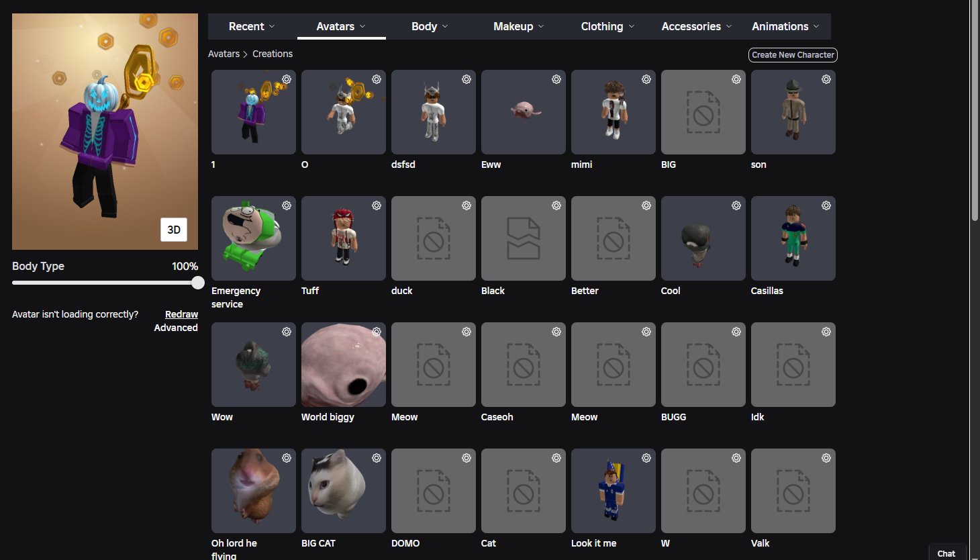Select the Makeup tab
Viewport: 980px width, 560px height.
tap(518, 26)
